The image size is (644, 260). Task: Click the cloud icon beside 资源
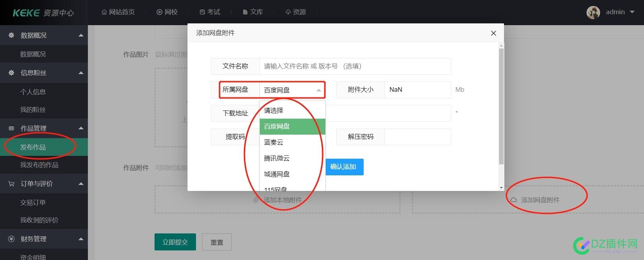288,12
